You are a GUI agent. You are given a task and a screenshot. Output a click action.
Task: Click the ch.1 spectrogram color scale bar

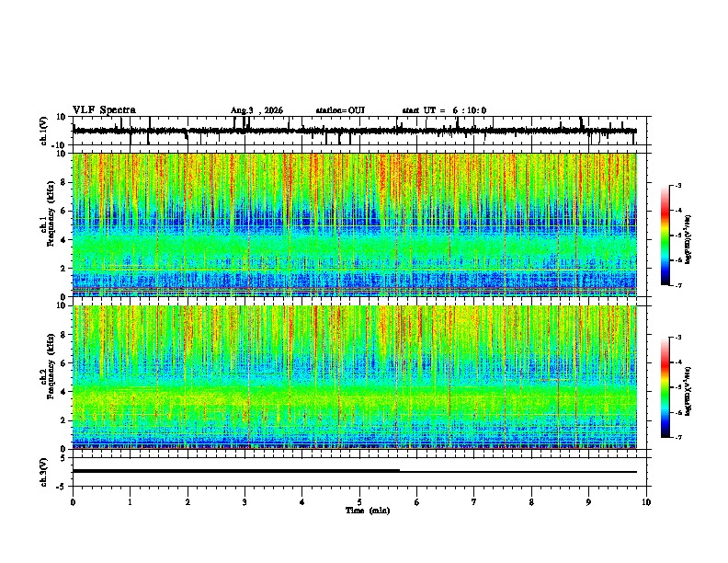coord(665,236)
